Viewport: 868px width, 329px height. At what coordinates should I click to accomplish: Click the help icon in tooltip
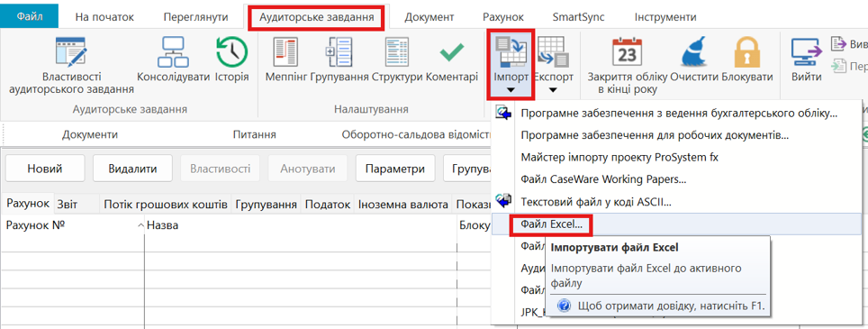click(564, 306)
